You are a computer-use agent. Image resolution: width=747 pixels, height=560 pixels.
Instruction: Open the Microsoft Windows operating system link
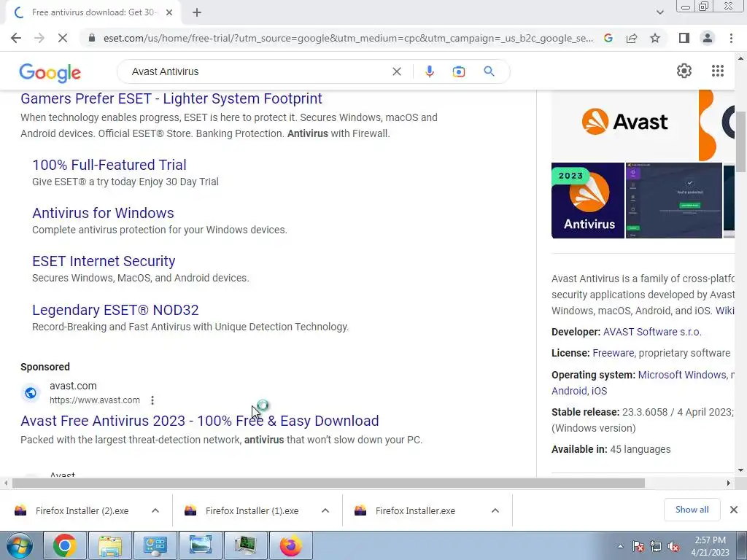pyautogui.click(x=682, y=375)
